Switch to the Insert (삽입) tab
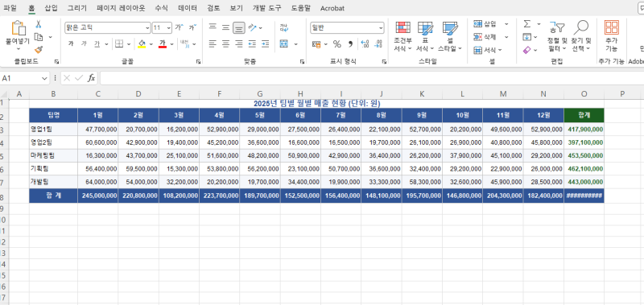 tap(51, 8)
